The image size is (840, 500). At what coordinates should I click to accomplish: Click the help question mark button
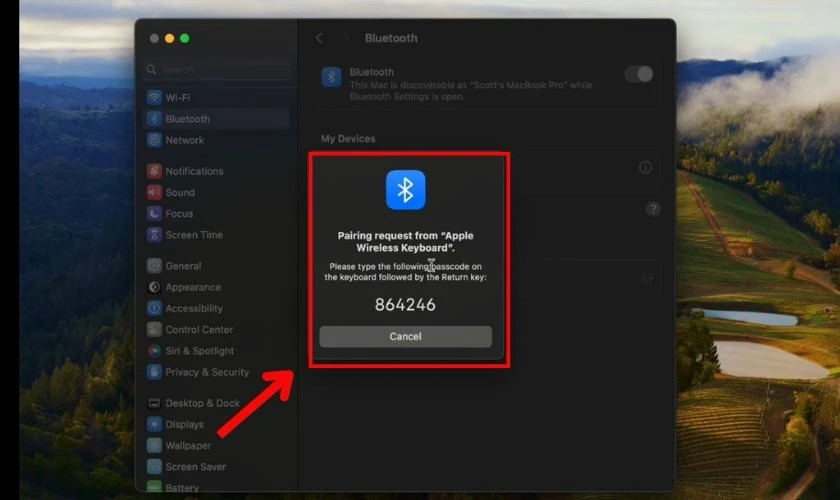(652, 209)
